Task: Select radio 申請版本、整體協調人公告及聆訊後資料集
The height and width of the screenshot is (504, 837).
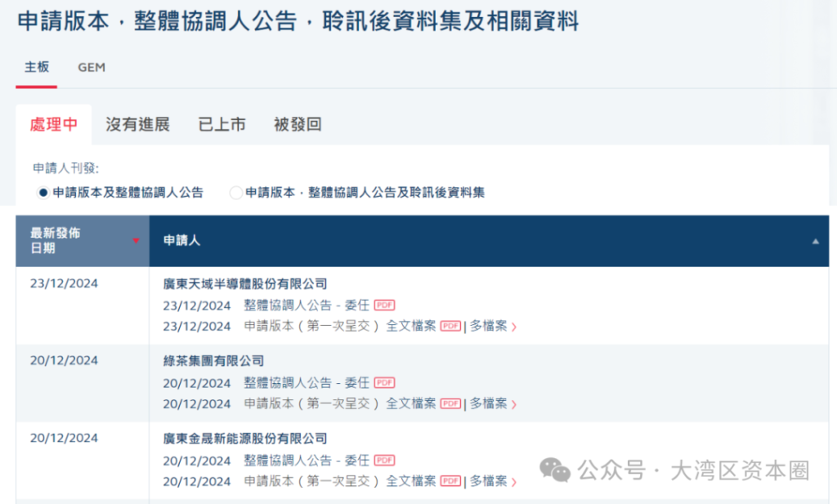Action: coord(235,193)
